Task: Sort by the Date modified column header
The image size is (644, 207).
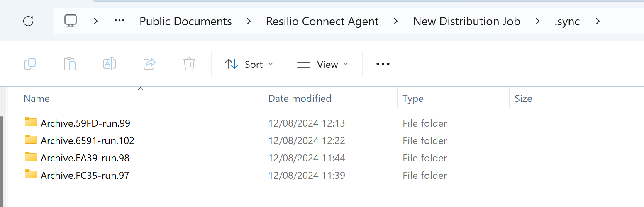Action: pyautogui.click(x=300, y=99)
